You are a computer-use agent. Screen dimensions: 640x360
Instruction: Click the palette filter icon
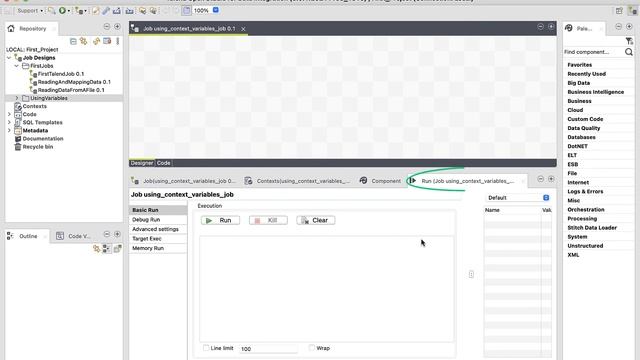point(629,41)
